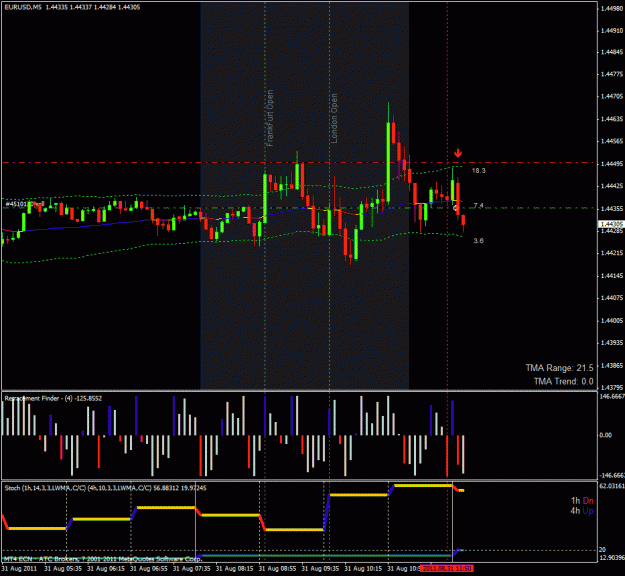
Task: Click the 1.44845 price axis label
Action: coord(612,52)
